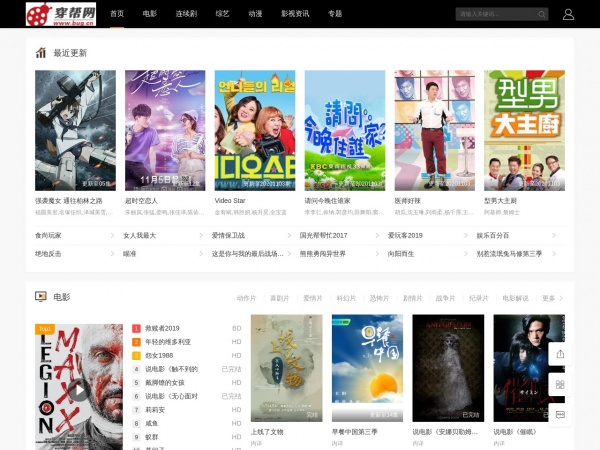
Task: Open the 型男大主厨 poster
Action: click(524, 130)
